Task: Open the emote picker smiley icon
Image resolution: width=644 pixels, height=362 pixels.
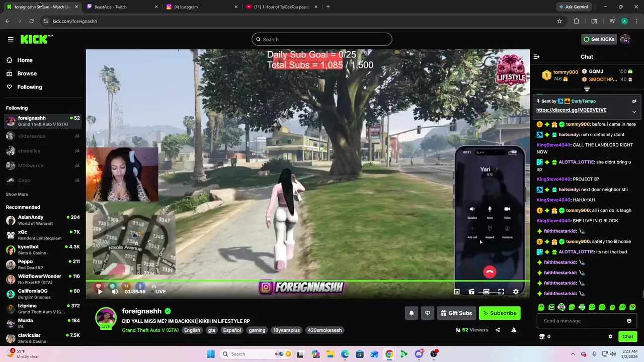Action: 629,321
